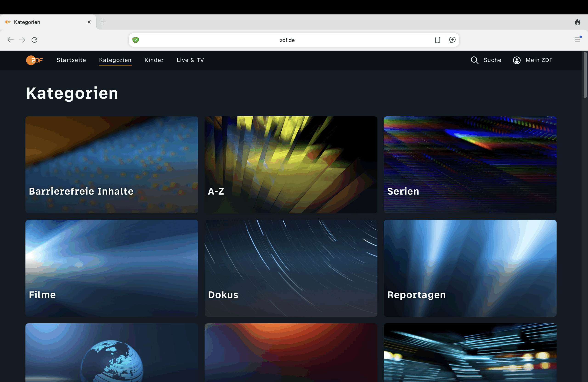Open the Live & TV link

(190, 60)
